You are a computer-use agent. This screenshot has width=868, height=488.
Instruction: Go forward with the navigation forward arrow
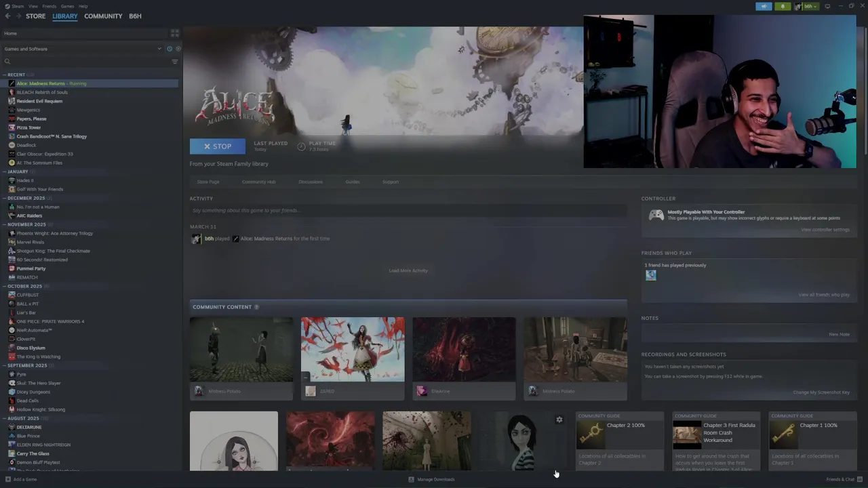coord(18,16)
